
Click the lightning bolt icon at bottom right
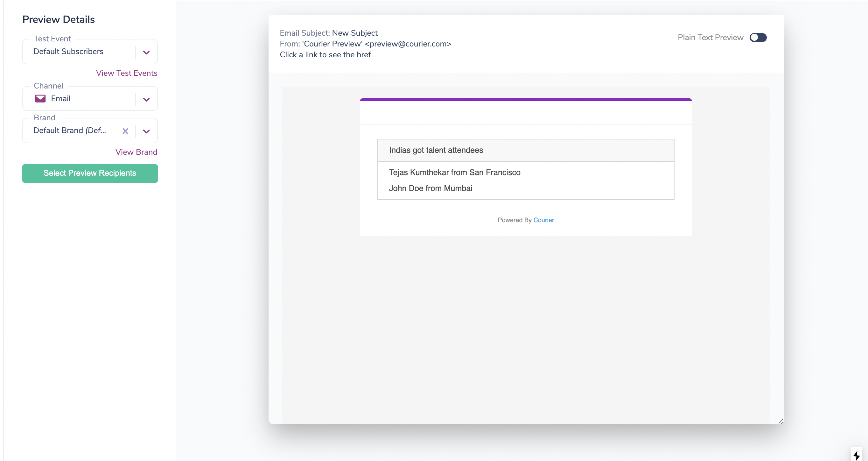(x=856, y=455)
